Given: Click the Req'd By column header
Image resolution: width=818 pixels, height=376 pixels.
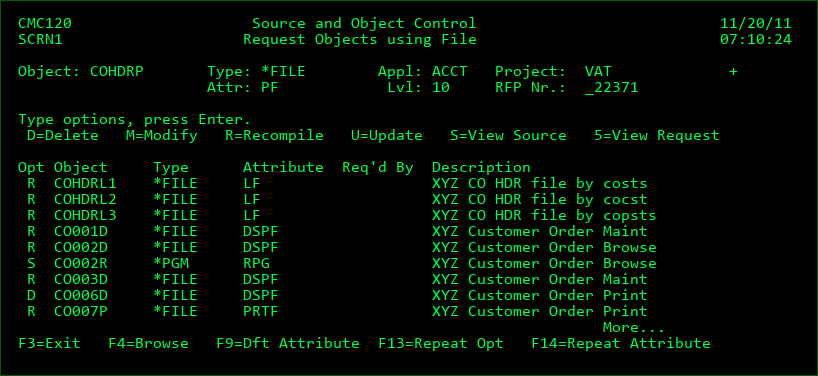Looking at the screenshot, I should 378,167.
